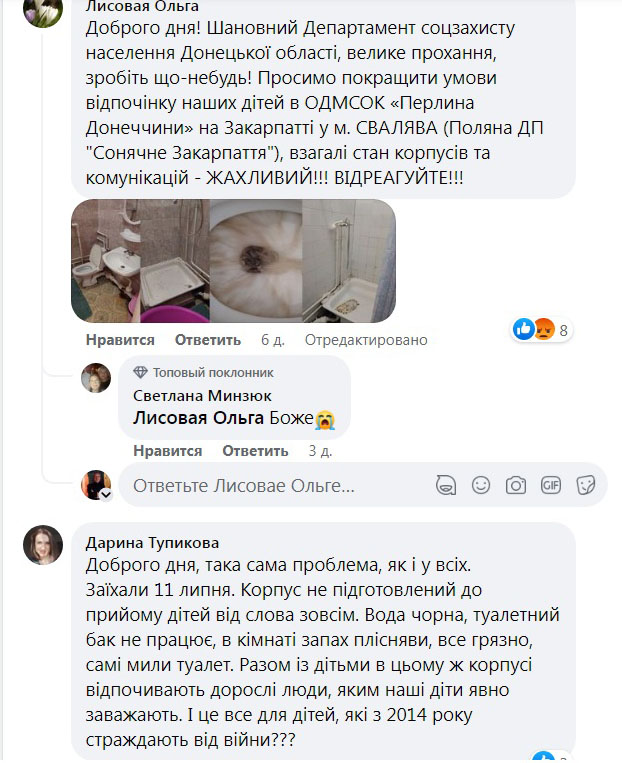The image size is (622, 763).
Task: Switch commenting profile via avatar arrow
Action: coord(105,494)
